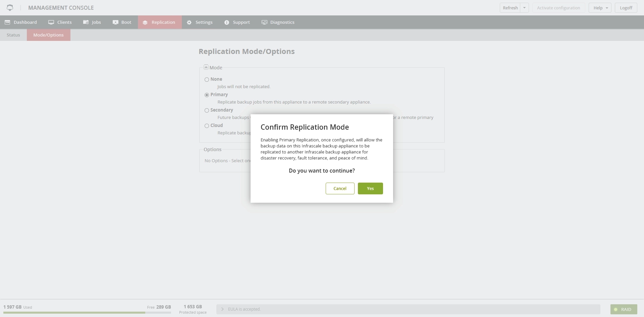The width and height of the screenshot is (644, 317).
Task: Click the Refresh button
Action: click(510, 8)
